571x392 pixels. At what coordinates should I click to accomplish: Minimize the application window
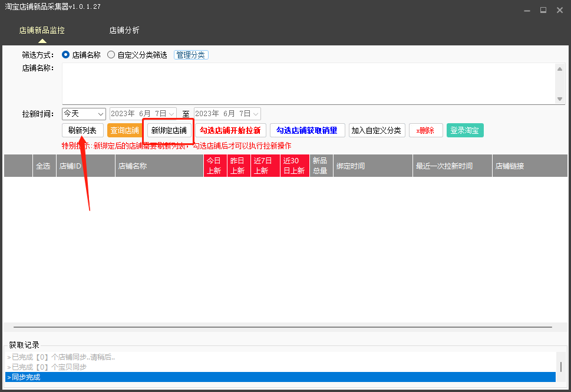527,10
